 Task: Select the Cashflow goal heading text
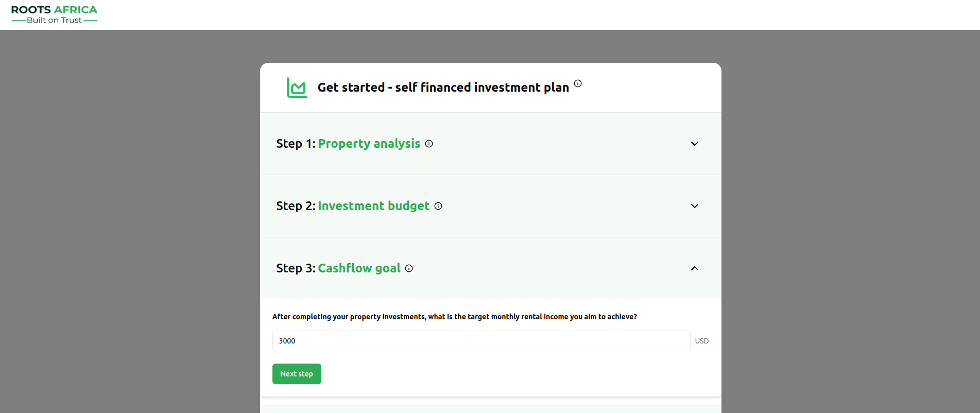pyautogui.click(x=359, y=268)
